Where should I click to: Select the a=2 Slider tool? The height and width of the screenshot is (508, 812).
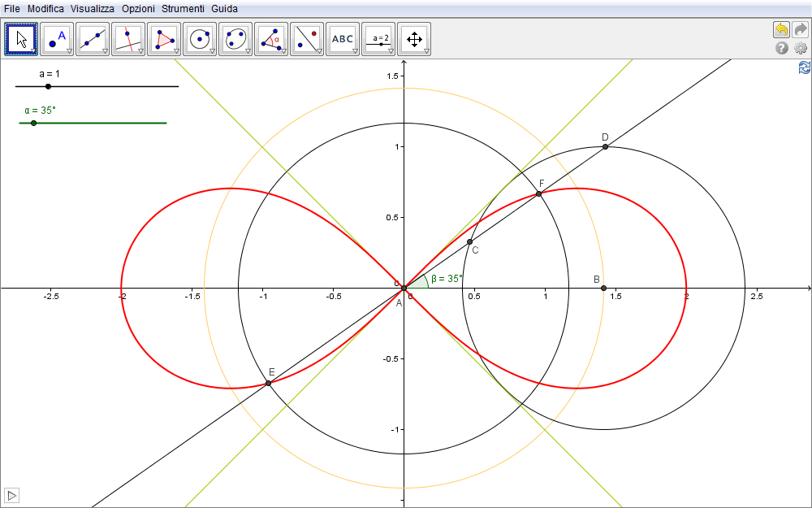click(378, 38)
